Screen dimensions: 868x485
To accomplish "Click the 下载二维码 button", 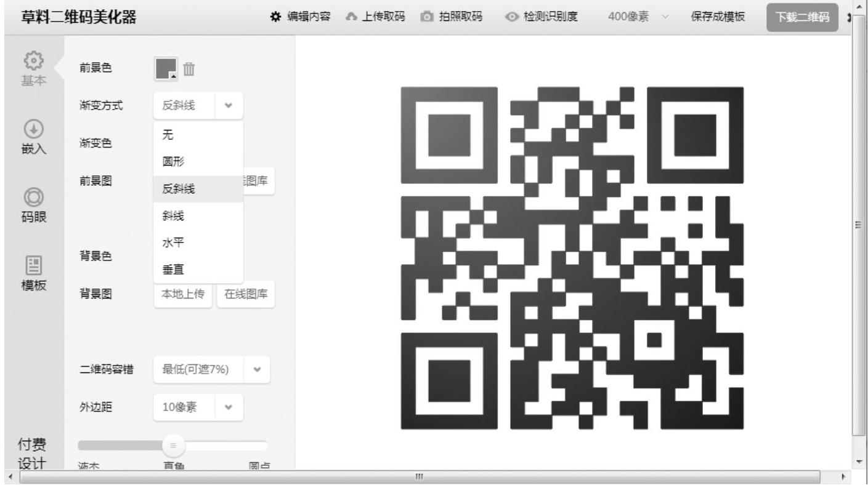I will coord(803,17).
